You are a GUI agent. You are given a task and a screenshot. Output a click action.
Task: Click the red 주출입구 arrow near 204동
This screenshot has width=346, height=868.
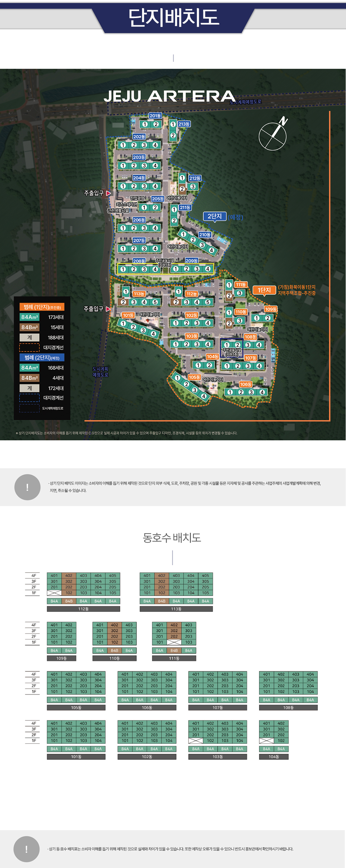click(109, 193)
